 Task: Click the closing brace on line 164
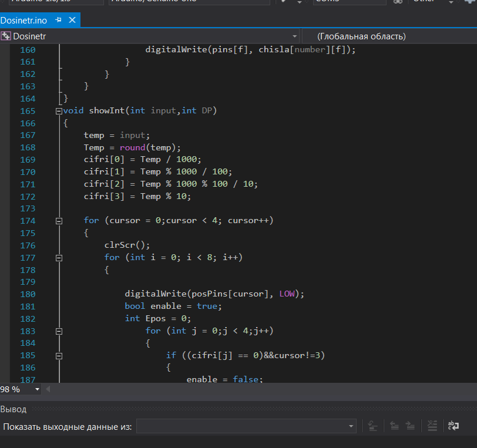66,99
